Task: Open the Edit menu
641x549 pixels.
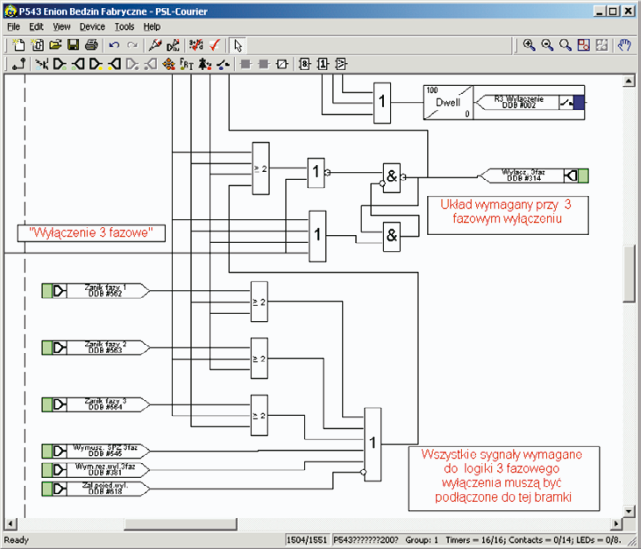Action: pyautogui.click(x=36, y=27)
